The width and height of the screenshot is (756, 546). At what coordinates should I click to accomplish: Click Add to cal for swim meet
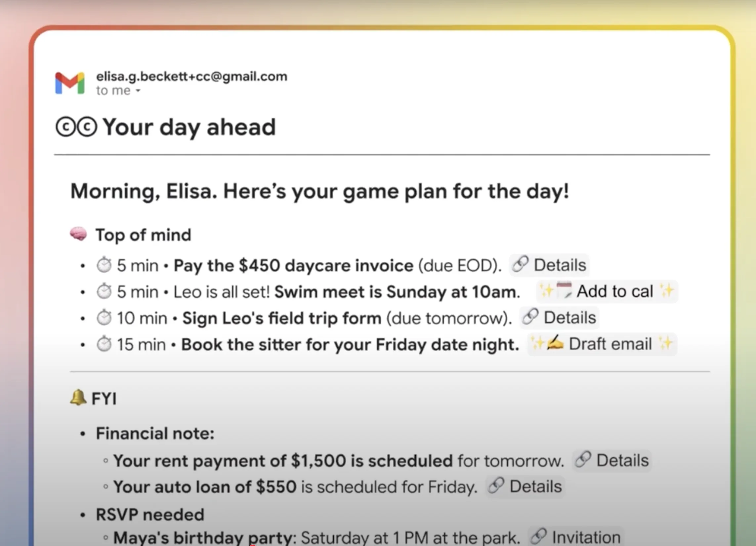coord(607,292)
